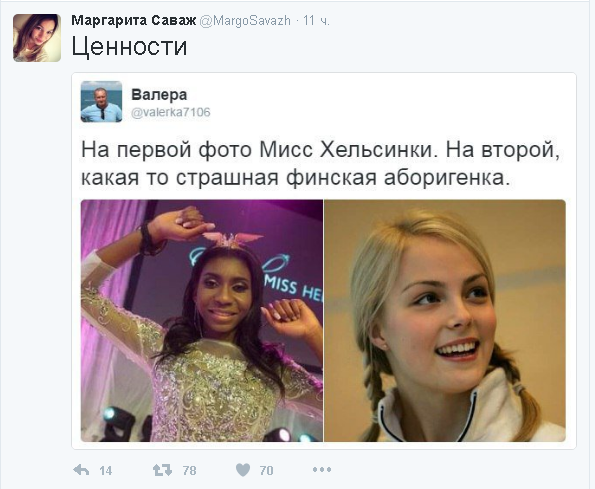Click the reply count 14
The image size is (595, 489).
pos(105,471)
